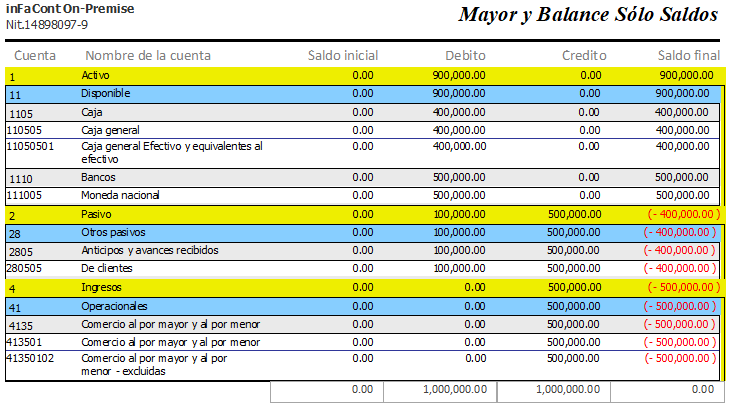Screen dimensions: 731x409
Task: Click account code 41350102
Action: coord(30,357)
